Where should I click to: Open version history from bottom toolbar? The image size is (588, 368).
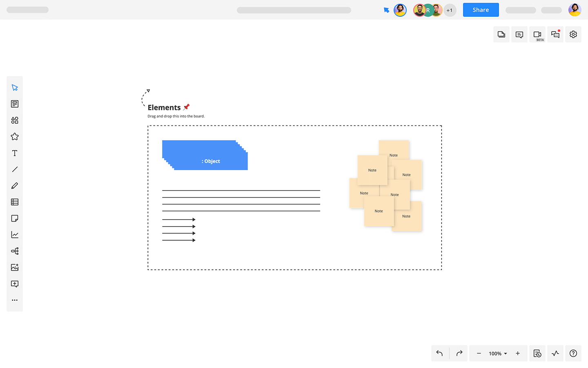click(537, 353)
